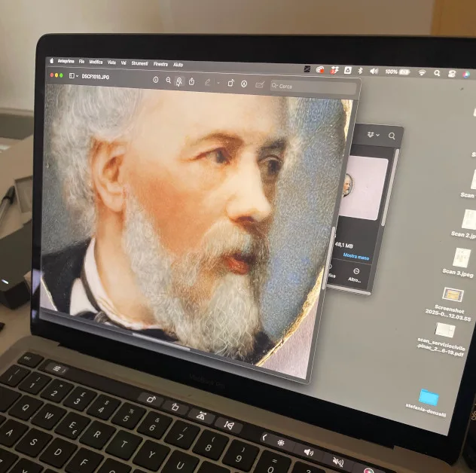Open the Aiuto menu
Image resolution: width=476 pixels, height=473 pixels.
tap(178, 65)
